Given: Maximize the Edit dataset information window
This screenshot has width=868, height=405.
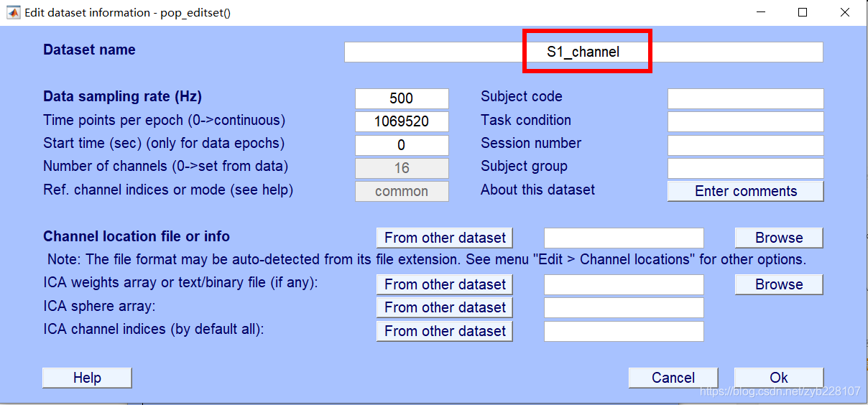Looking at the screenshot, I should coord(803,12).
